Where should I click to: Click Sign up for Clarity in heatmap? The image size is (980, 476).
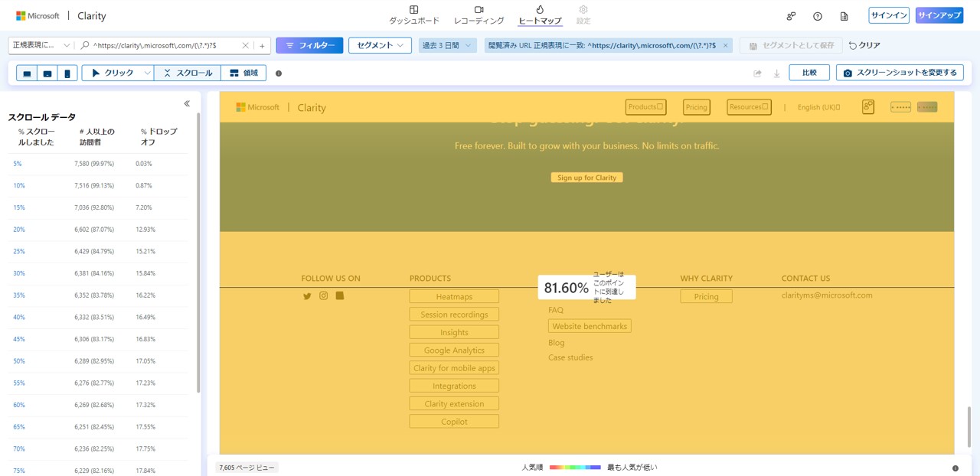click(586, 178)
